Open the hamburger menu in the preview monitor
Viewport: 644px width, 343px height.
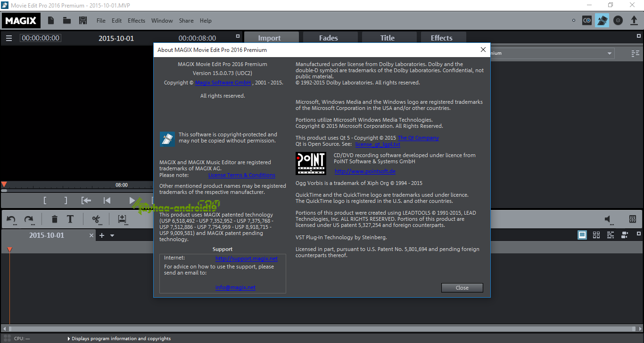[x=9, y=38]
